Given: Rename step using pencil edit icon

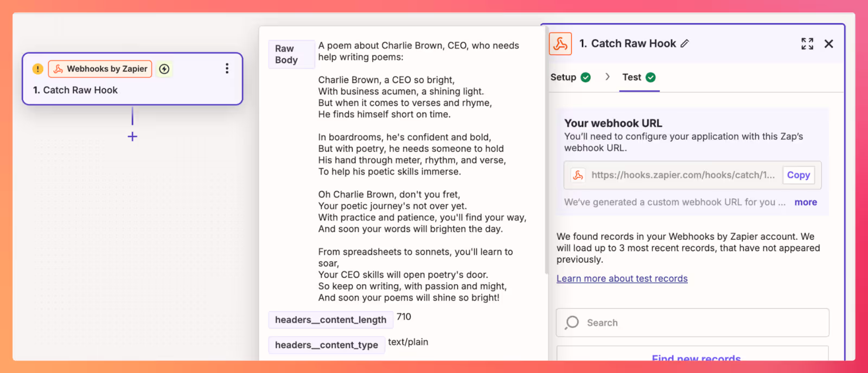Looking at the screenshot, I should coord(685,43).
